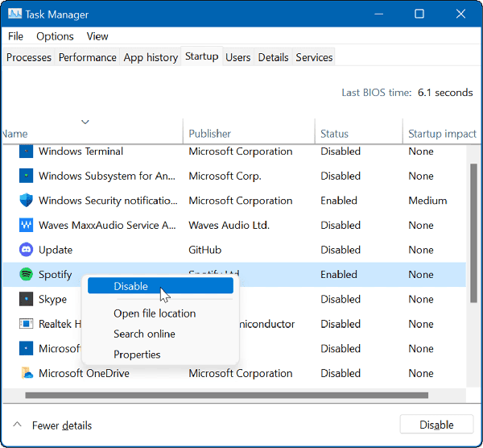483x448 pixels.
Task: Click the Skype app icon
Action: (x=26, y=300)
